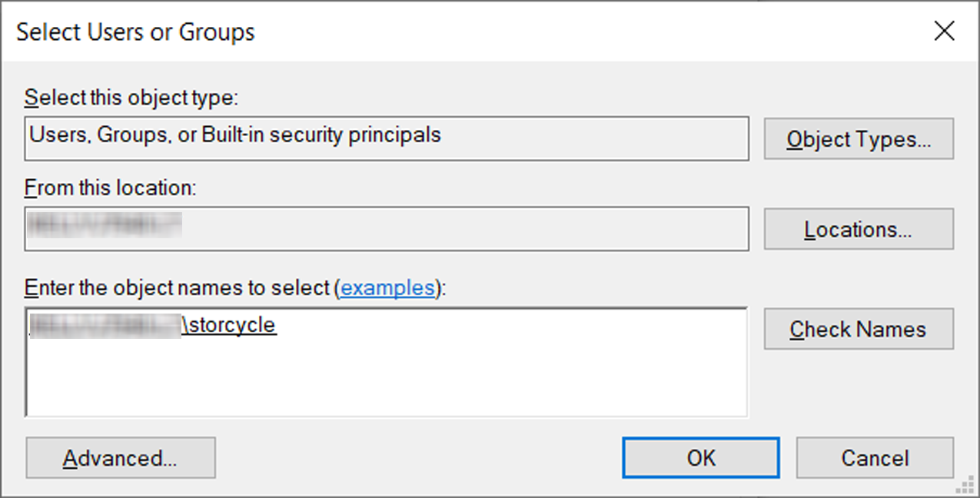
Task: Click the 'Select this object type' label
Action: pos(132,98)
